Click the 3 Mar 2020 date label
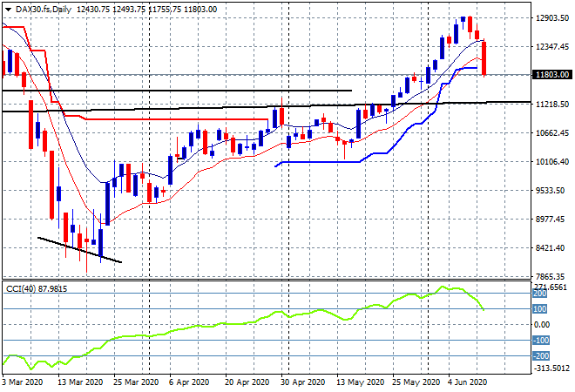The image size is (575, 392). tap(22, 382)
